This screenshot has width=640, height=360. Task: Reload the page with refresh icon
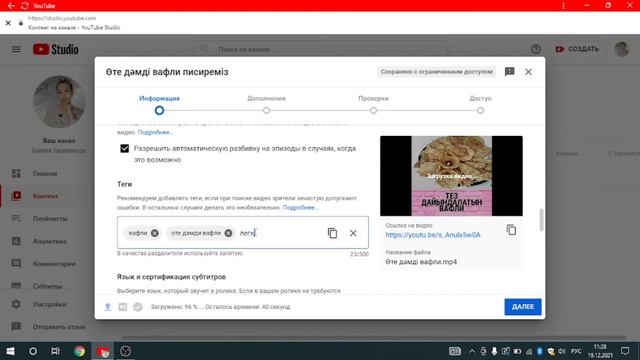click(24, 6)
